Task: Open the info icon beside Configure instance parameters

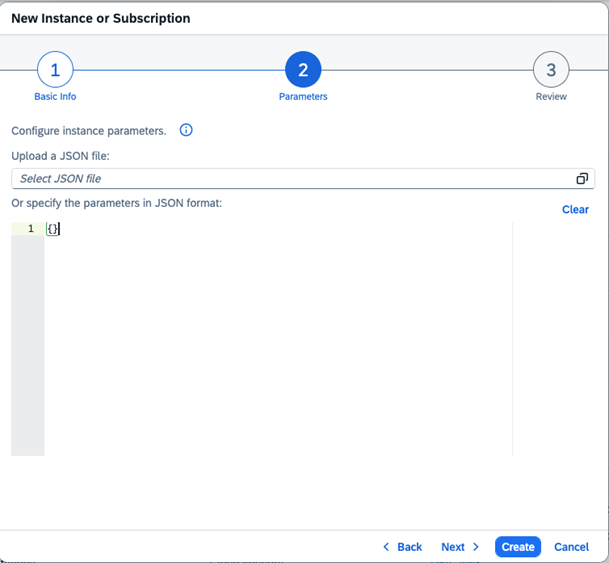Action: pyautogui.click(x=186, y=131)
